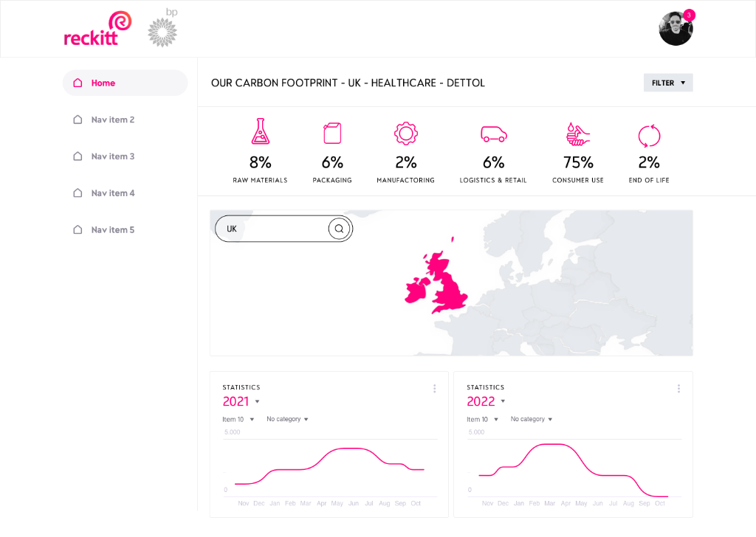The height and width of the screenshot is (537, 756).
Task: Select the End of Life recycle icon
Action: coord(649,135)
